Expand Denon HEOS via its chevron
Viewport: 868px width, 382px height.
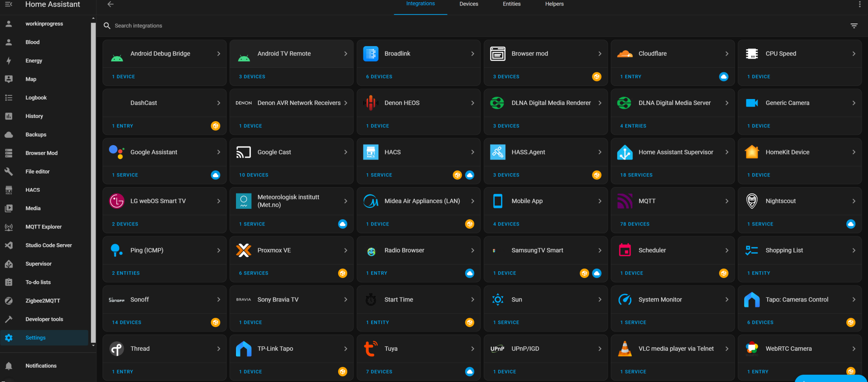coord(473,103)
